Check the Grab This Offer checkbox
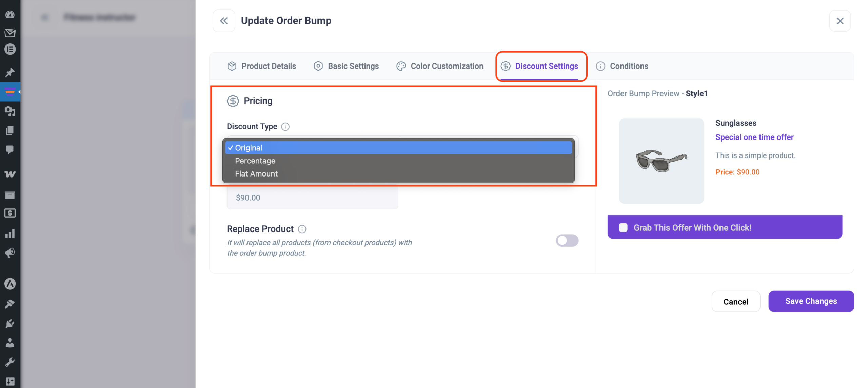Viewport: 868px width, 388px height. [623, 227]
